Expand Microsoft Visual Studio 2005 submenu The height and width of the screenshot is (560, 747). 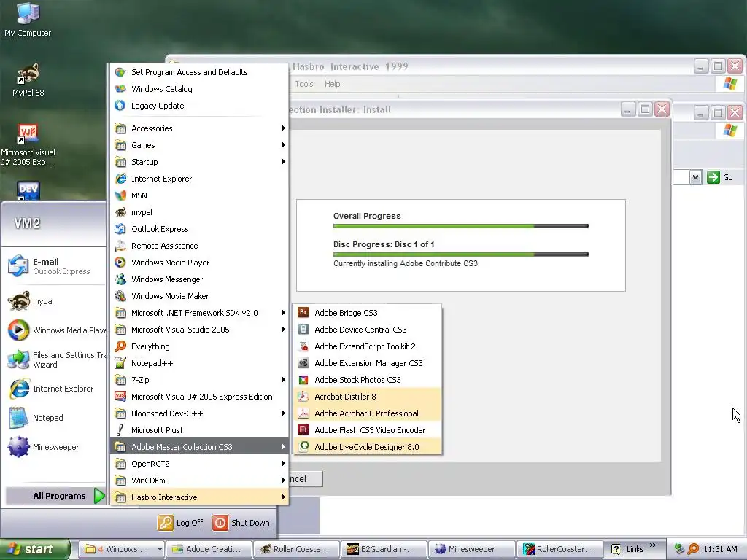point(200,330)
